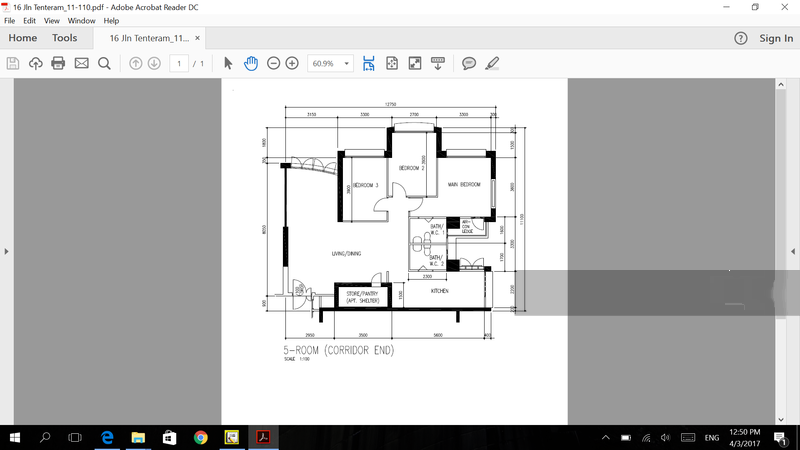Click the MAIN BEDROOM label on plan
800x450 pixels.
click(464, 184)
